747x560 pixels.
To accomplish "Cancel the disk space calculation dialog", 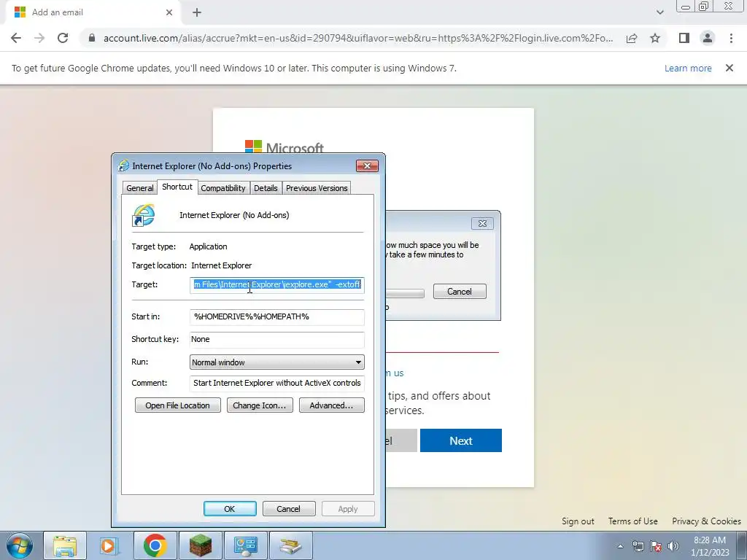I will point(460,292).
